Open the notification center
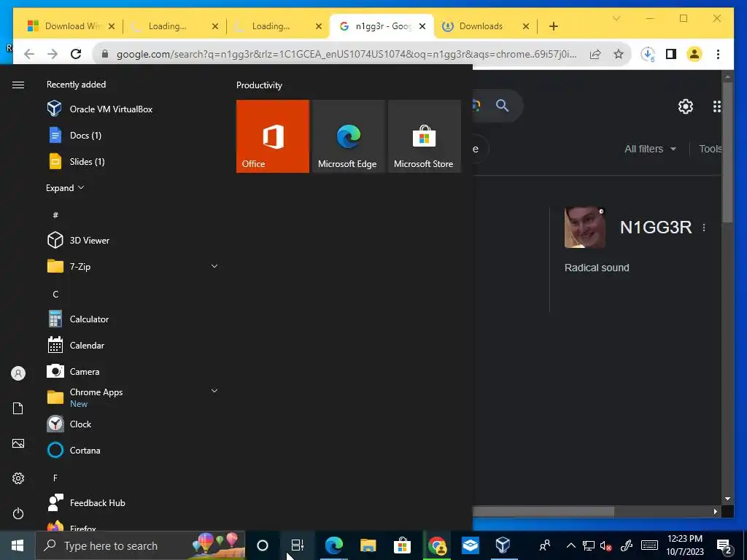 click(x=724, y=545)
